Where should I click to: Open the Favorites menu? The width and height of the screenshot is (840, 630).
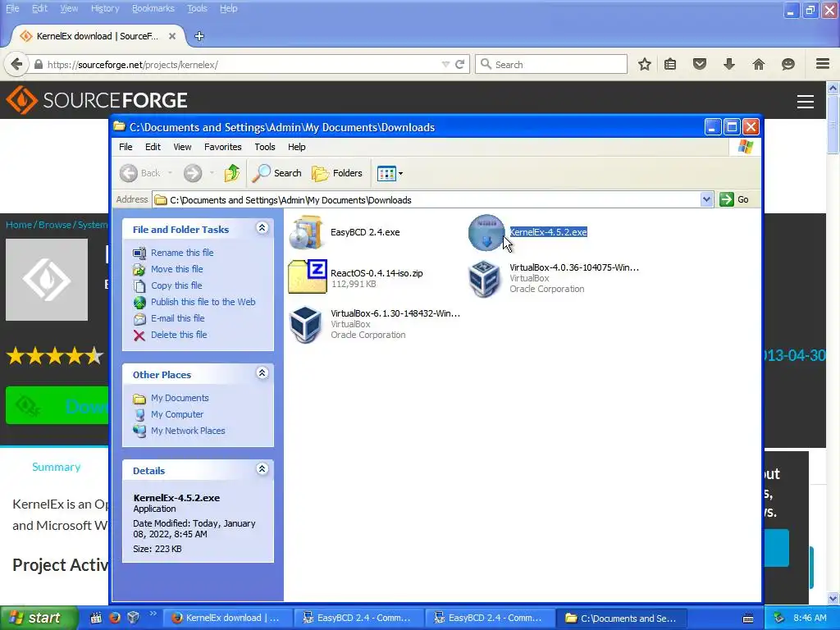click(223, 147)
